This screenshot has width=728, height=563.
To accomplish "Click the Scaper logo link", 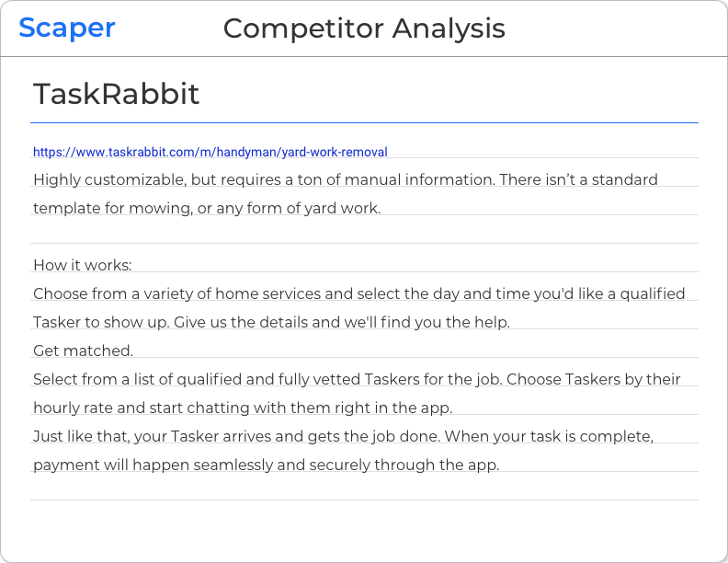I will click(x=67, y=29).
